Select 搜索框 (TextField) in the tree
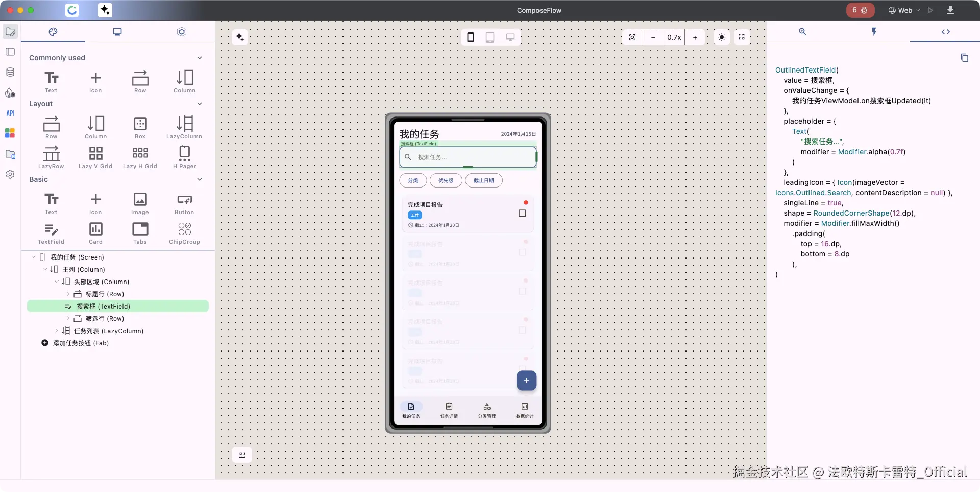 [x=118, y=306]
